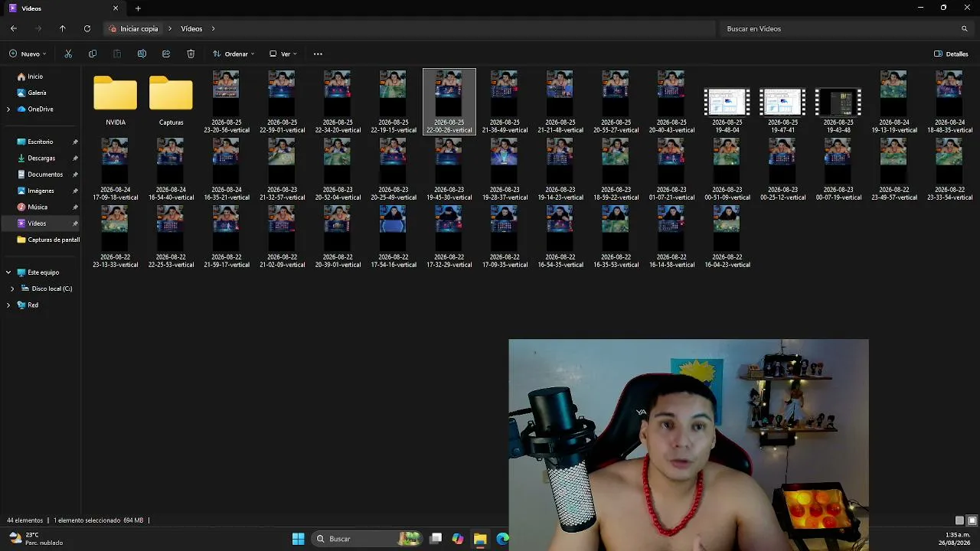Select video 2026-08-23 19-28-37-vertical
This screenshot has width=980, height=551.
(x=505, y=169)
